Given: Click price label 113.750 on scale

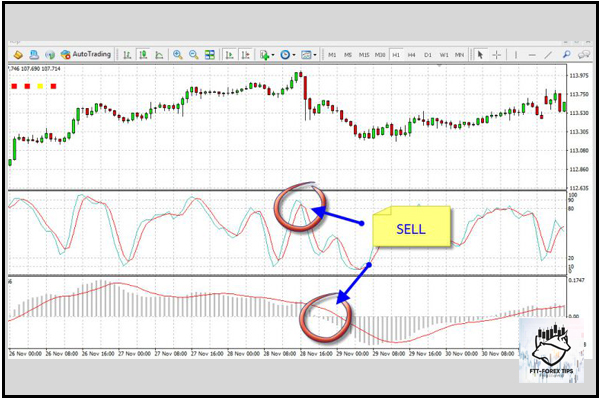Looking at the screenshot, I should pos(579,94).
